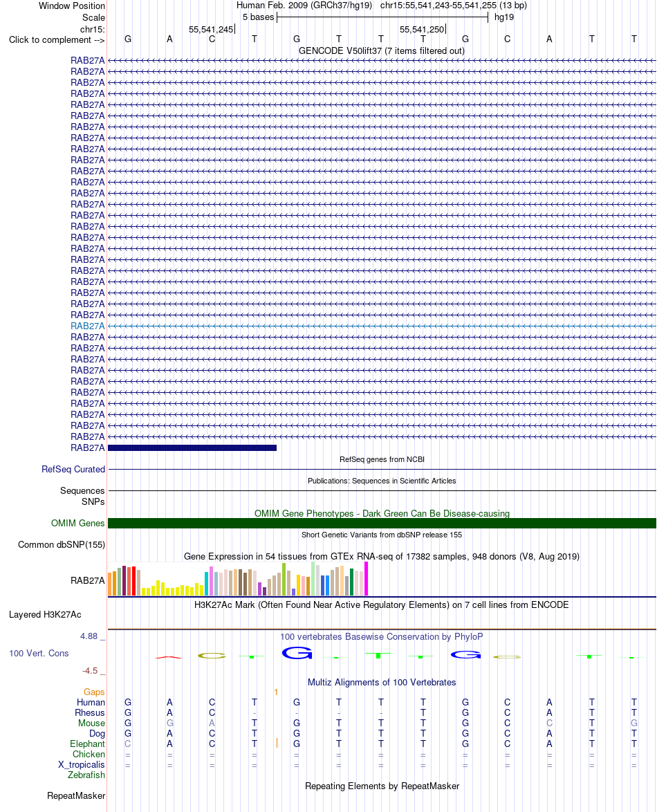Click the 'chr15:55,541,243-55,541,255 (13 bp)' position text
Screen dimensions: 657x812
pyautogui.click(x=454, y=6)
